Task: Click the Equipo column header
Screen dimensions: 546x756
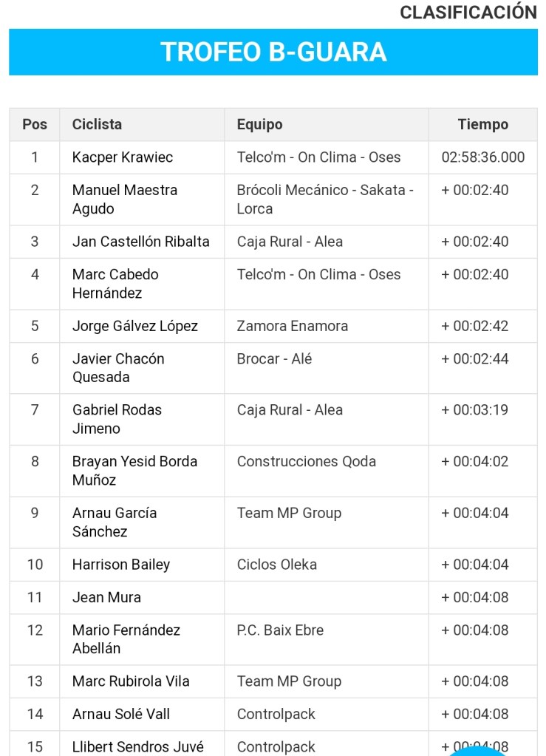Action: pyautogui.click(x=259, y=124)
